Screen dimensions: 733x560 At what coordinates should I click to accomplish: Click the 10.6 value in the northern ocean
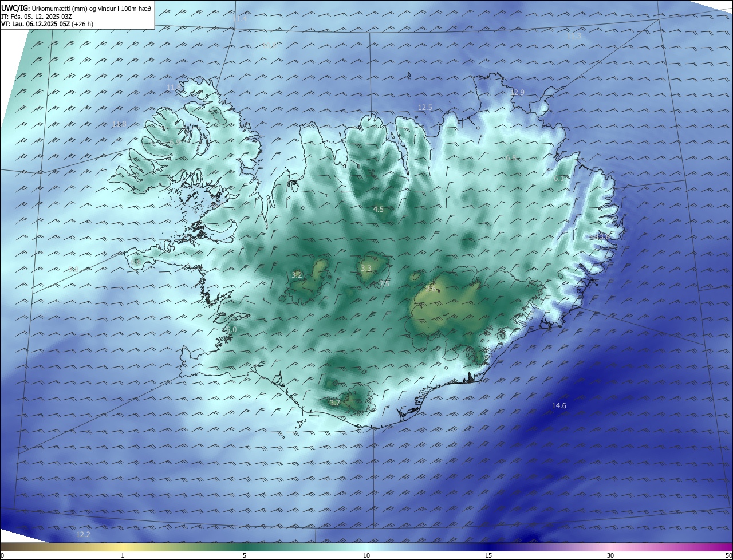click(x=269, y=45)
